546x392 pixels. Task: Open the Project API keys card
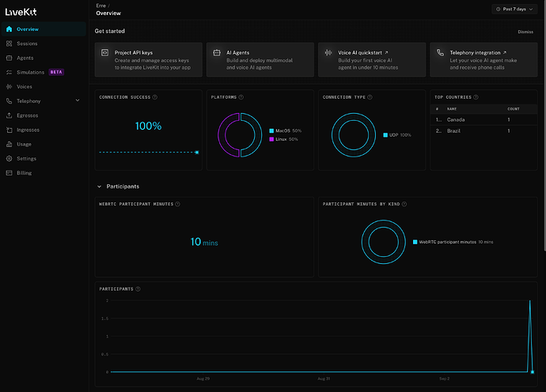(148, 59)
